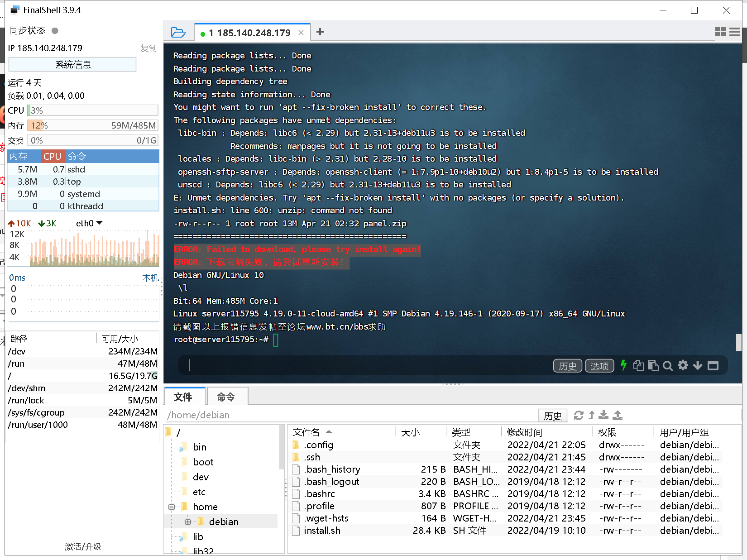Open terminal 历史 command history
This screenshot has width=747, height=560.
pyautogui.click(x=568, y=366)
